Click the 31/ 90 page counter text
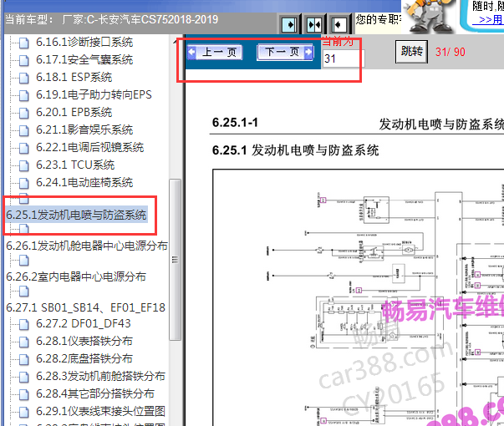This screenshot has height=426, width=504. 451,52
